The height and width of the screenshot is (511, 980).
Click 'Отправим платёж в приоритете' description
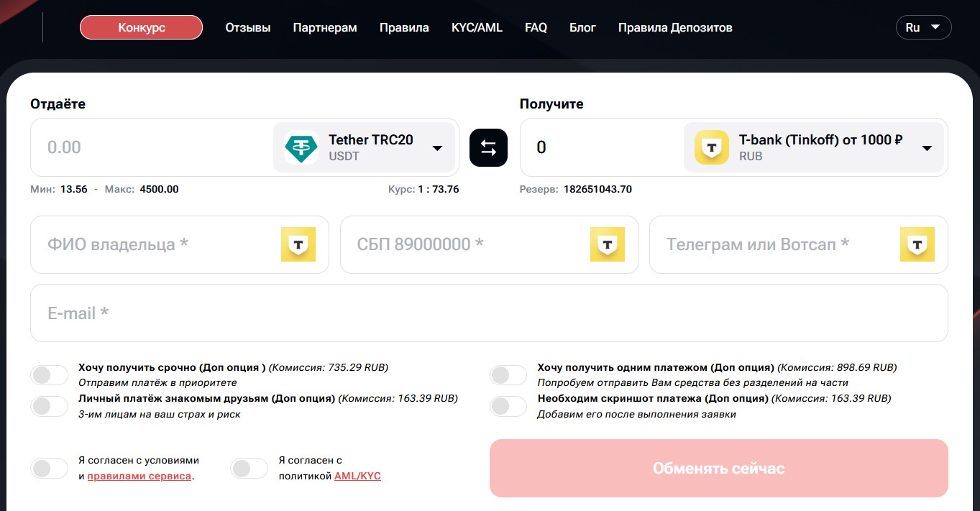click(157, 382)
